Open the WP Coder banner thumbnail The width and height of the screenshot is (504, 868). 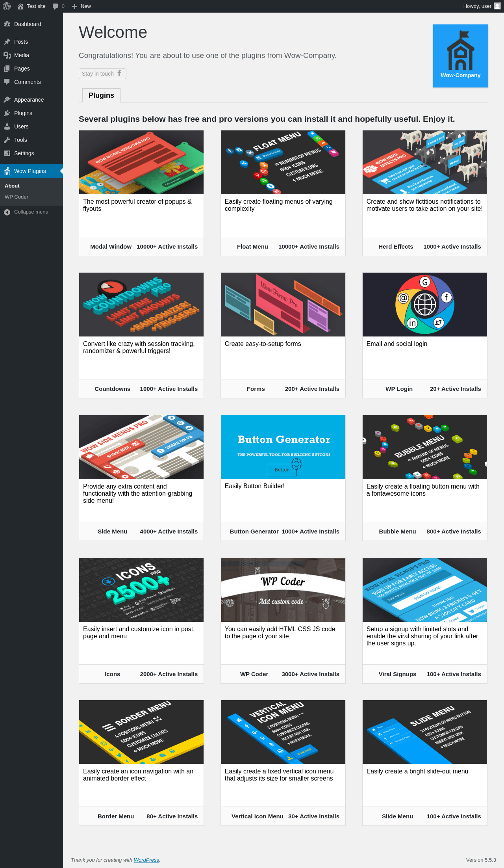283,590
